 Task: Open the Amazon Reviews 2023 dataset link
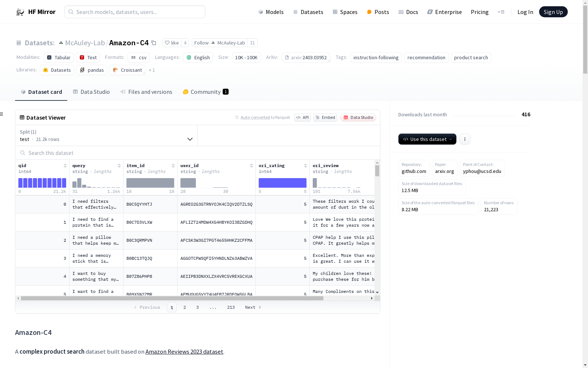[184, 351]
